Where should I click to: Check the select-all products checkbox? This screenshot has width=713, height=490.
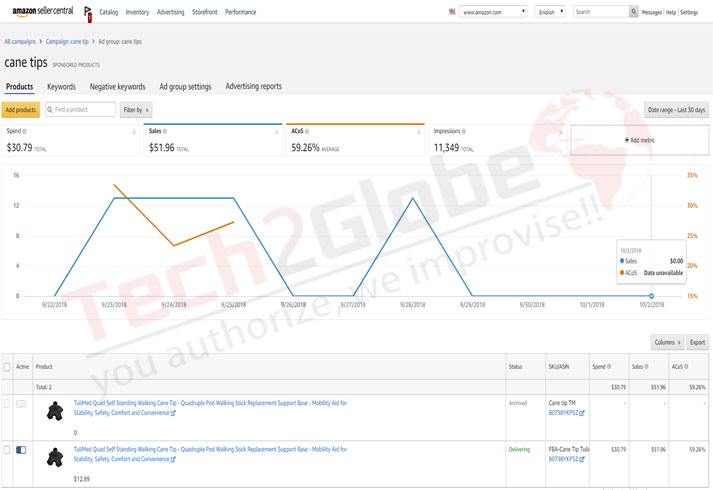point(8,367)
